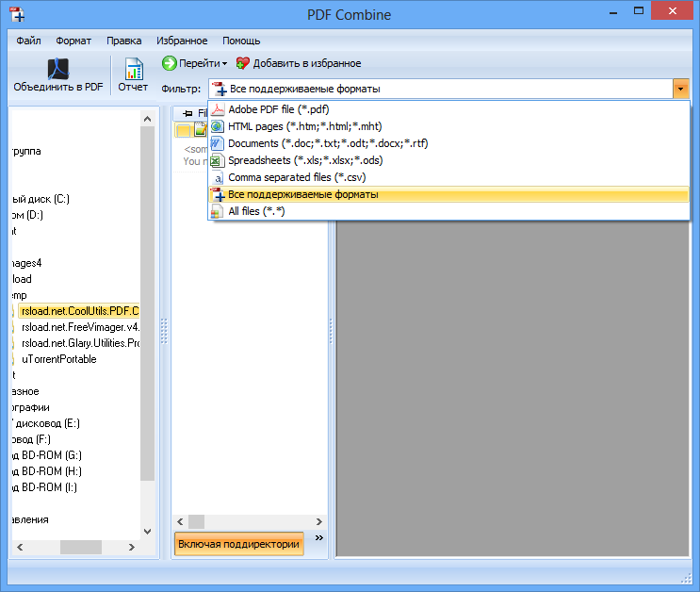The width and height of the screenshot is (700, 592).
Task: Select овод (F:) in tree
Action: [x=30, y=439]
